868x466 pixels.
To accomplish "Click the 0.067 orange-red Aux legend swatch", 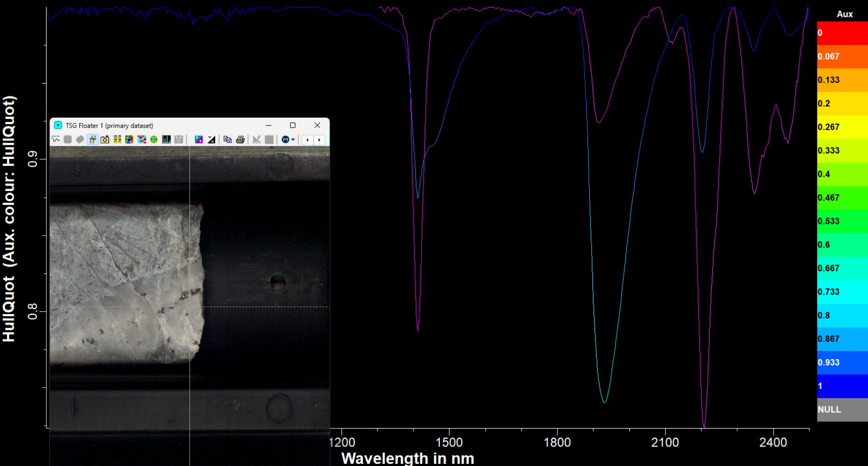I will (843, 56).
